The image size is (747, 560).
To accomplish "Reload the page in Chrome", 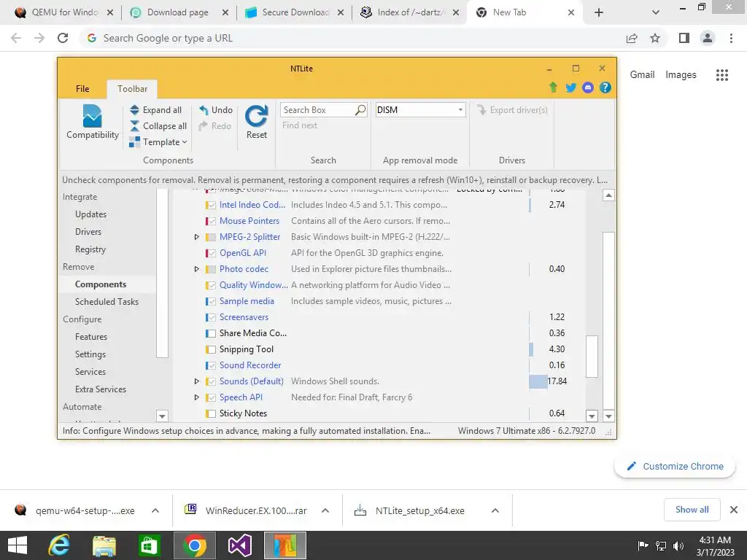I will (x=63, y=38).
